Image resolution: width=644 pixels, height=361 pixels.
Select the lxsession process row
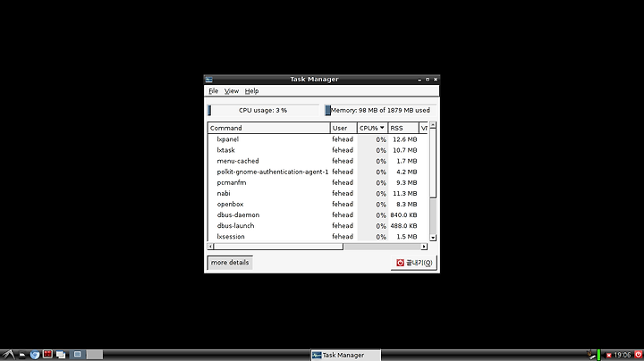[318, 237]
